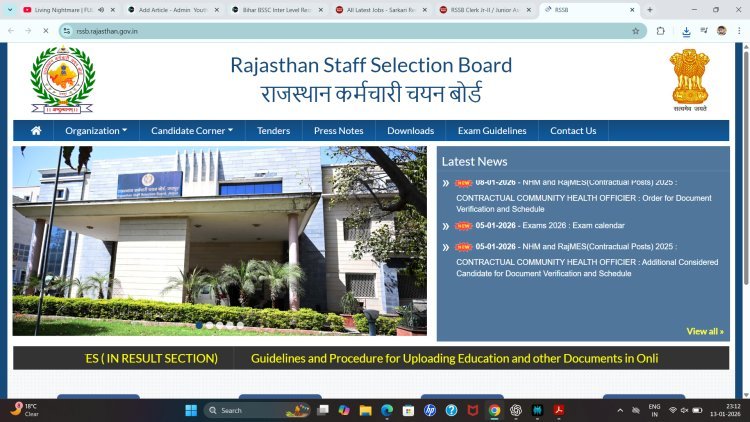Open the Tenders menu item
Image resolution: width=750 pixels, height=422 pixels.
tap(274, 131)
